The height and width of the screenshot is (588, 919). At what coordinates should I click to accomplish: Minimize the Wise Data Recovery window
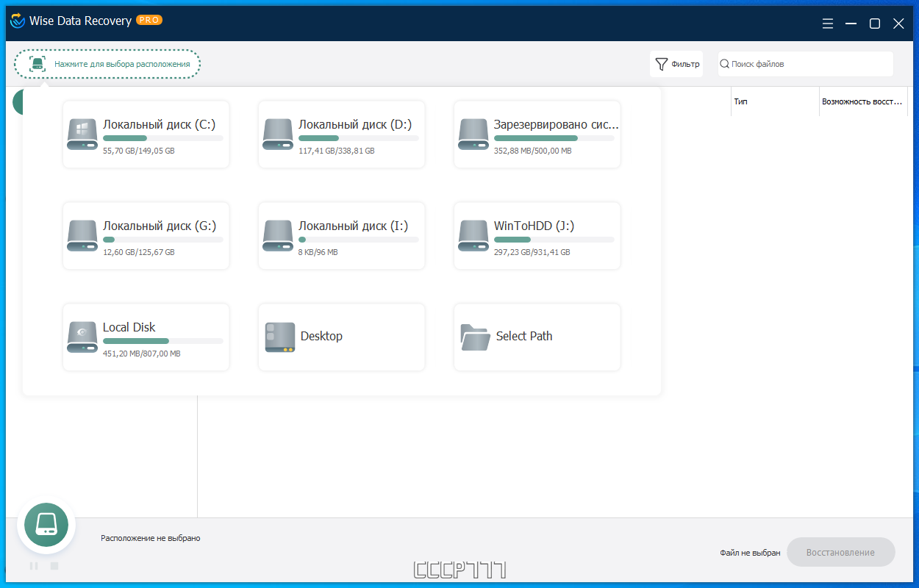(851, 24)
